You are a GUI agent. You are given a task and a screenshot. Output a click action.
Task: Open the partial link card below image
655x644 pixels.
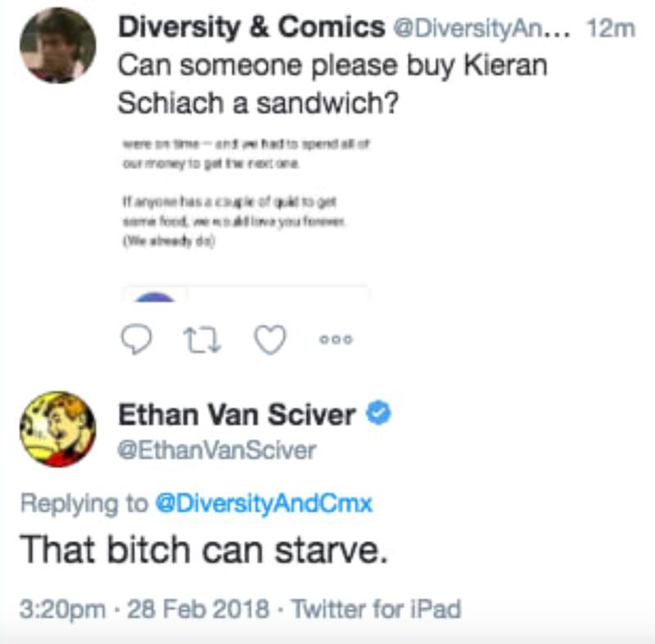coord(246,293)
